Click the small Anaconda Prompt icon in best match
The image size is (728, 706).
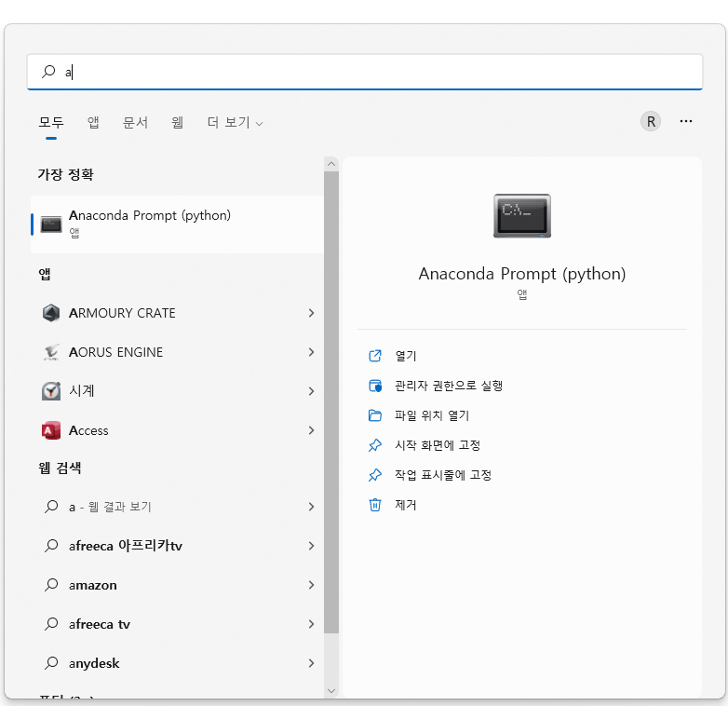coord(51,224)
